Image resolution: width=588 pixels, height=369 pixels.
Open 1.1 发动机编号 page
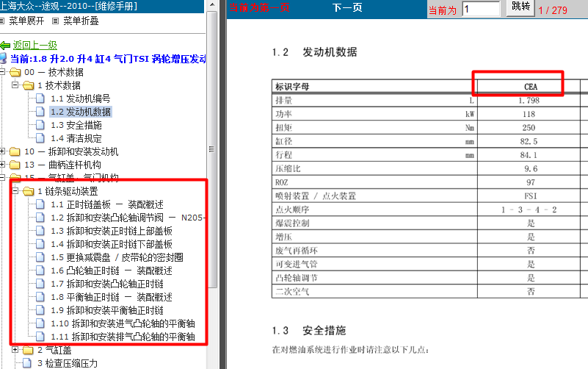[x=80, y=98]
